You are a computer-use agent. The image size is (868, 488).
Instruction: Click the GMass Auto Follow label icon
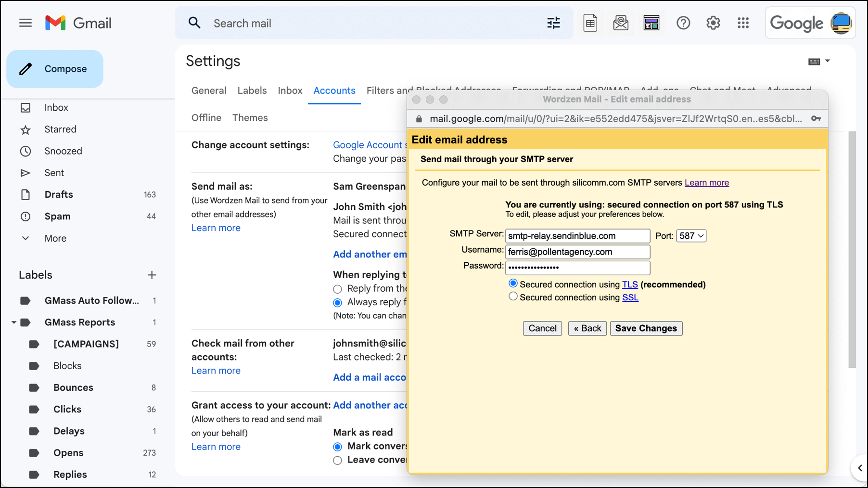tap(26, 301)
